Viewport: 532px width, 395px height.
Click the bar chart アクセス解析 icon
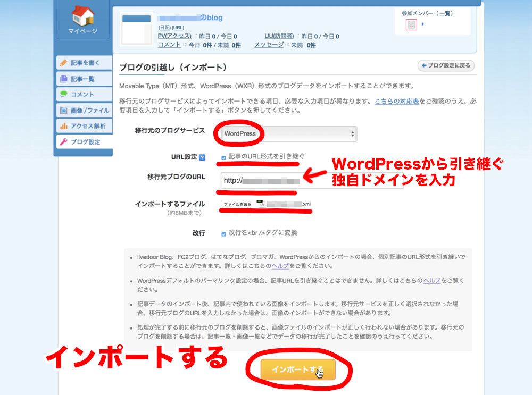click(64, 127)
